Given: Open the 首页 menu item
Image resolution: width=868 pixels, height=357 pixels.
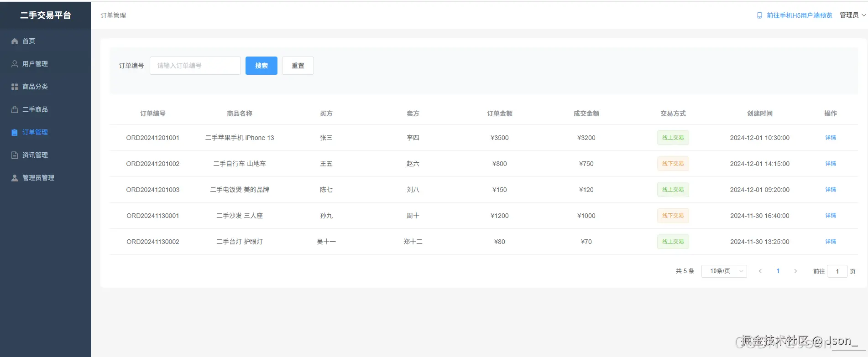Looking at the screenshot, I should click(x=46, y=41).
